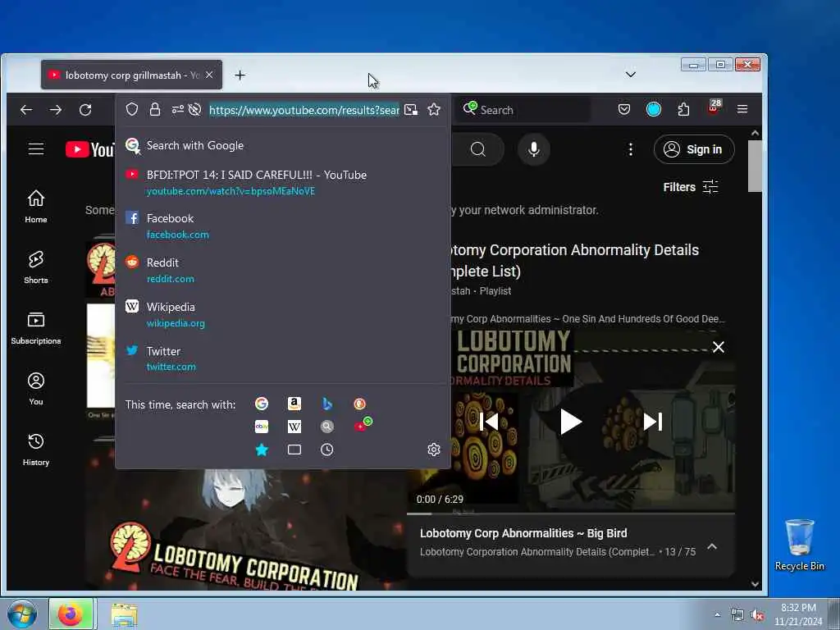The width and height of the screenshot is (840, 630).
Task: Skip to next video in miniplayer
Action: 652,422
